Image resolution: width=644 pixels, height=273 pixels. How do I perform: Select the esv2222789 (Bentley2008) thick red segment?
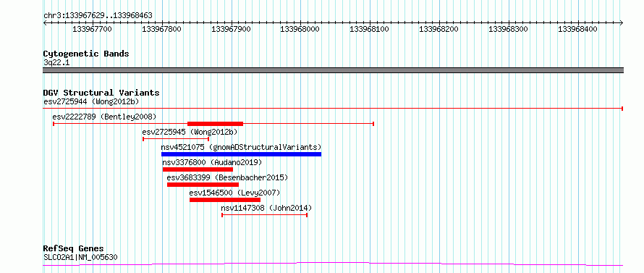click(215, 123)
